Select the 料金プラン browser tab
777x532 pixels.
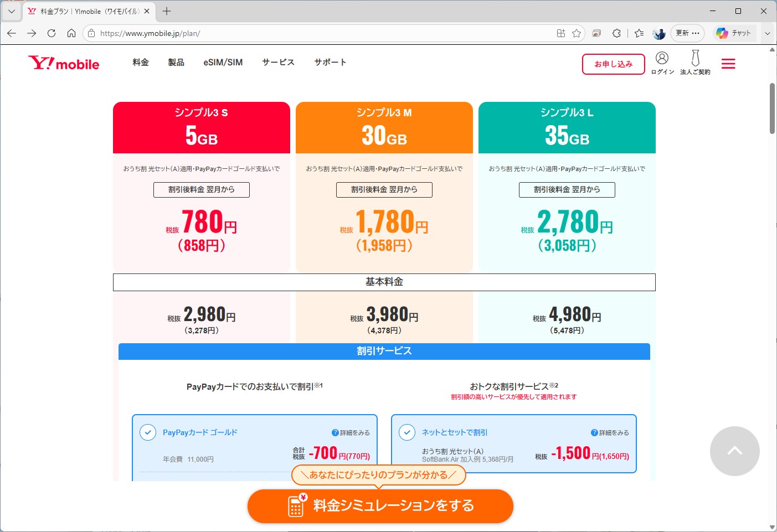89,11
